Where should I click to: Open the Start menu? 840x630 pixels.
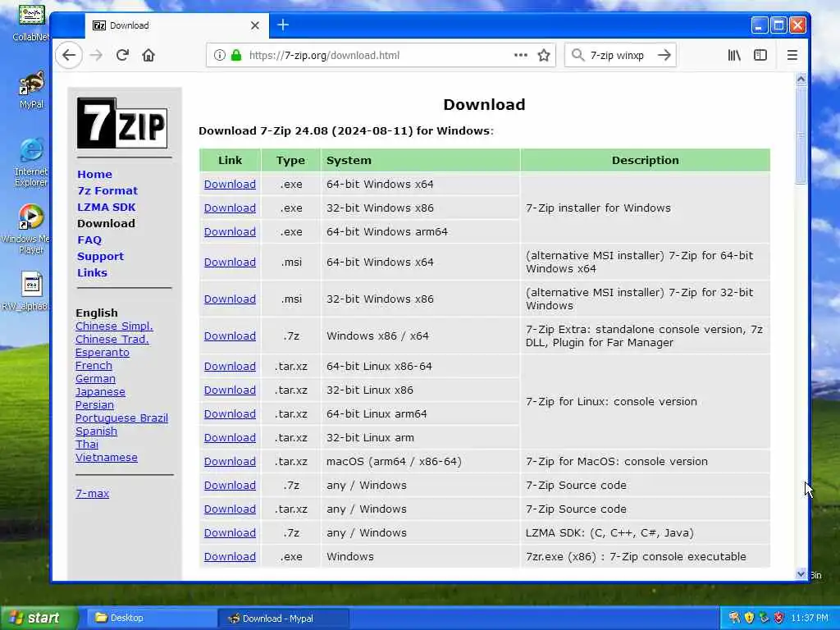point(39,619)
